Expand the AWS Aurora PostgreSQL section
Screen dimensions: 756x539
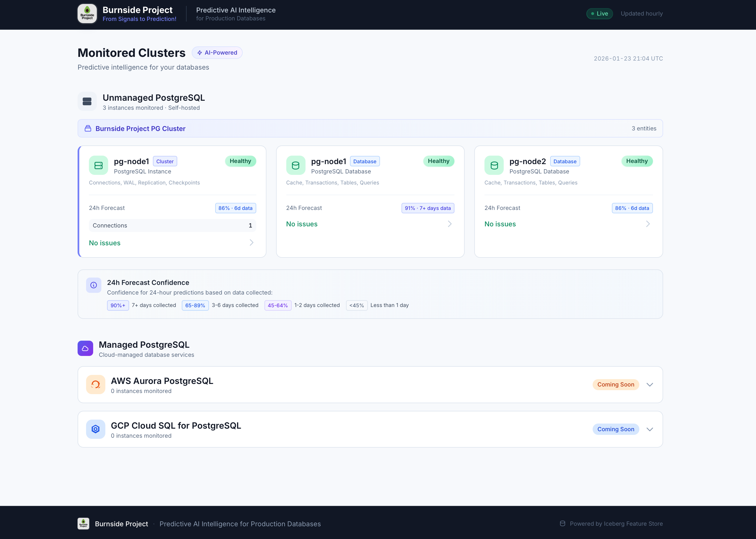point(650,384)
